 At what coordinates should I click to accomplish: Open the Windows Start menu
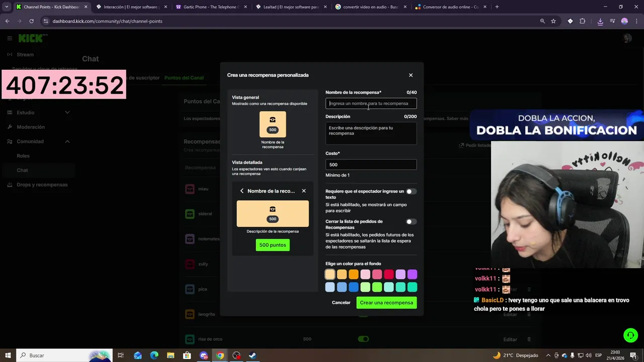(8, 355)
